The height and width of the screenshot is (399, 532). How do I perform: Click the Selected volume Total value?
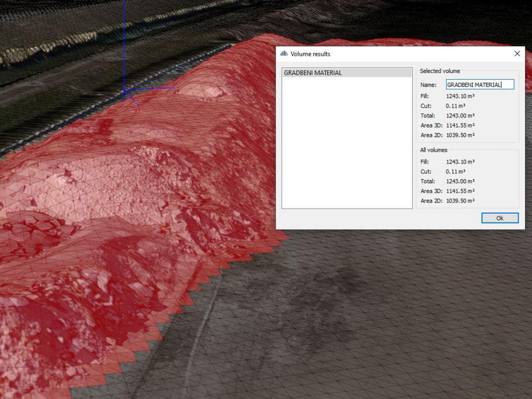point(460,116)
